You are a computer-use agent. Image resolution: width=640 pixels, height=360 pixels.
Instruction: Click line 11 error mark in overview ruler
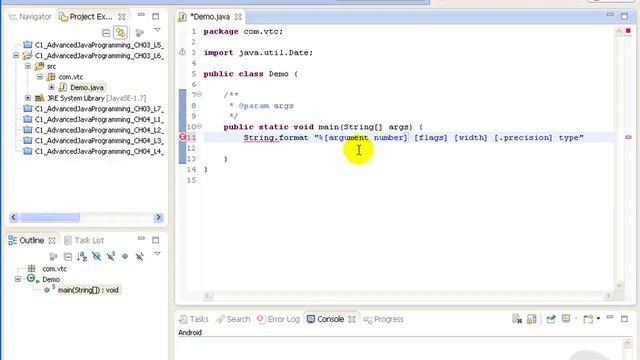pos(628,138)
